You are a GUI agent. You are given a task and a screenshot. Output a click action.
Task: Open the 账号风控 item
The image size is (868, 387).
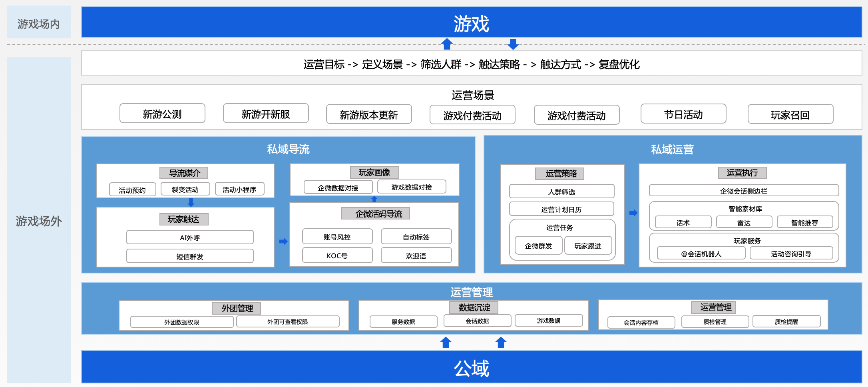click(337, 237)
